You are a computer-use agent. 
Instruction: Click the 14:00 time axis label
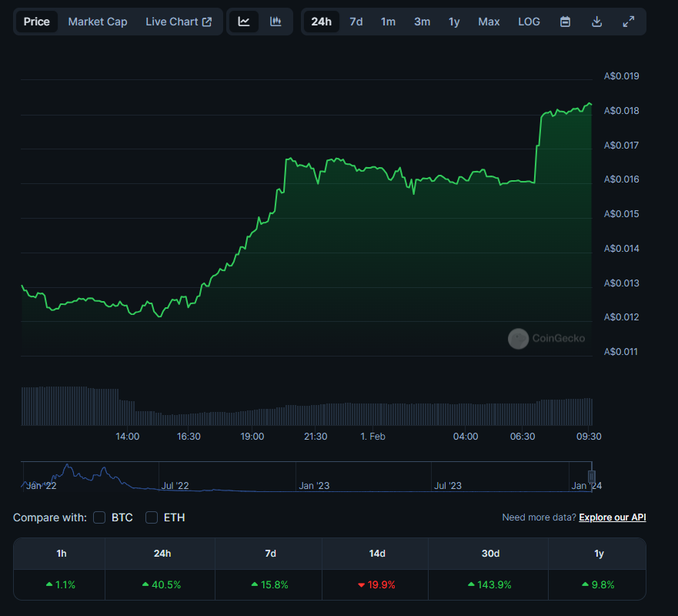pos(128,437)
